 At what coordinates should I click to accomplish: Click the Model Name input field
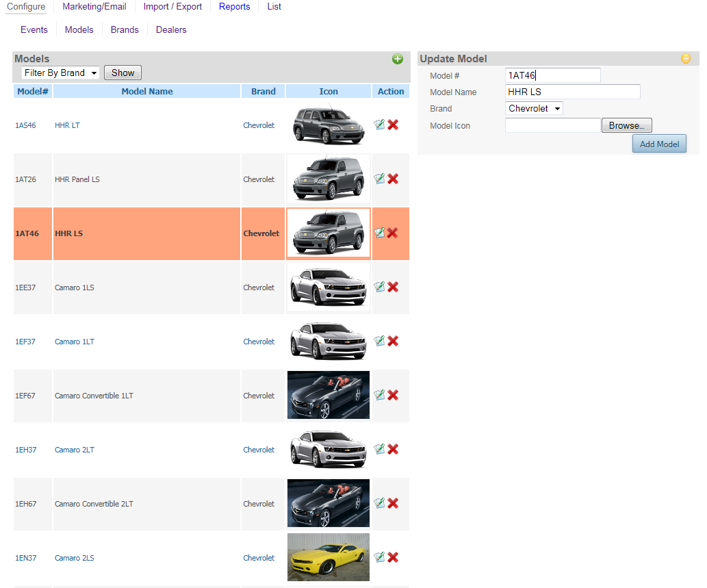pos(572,92)
